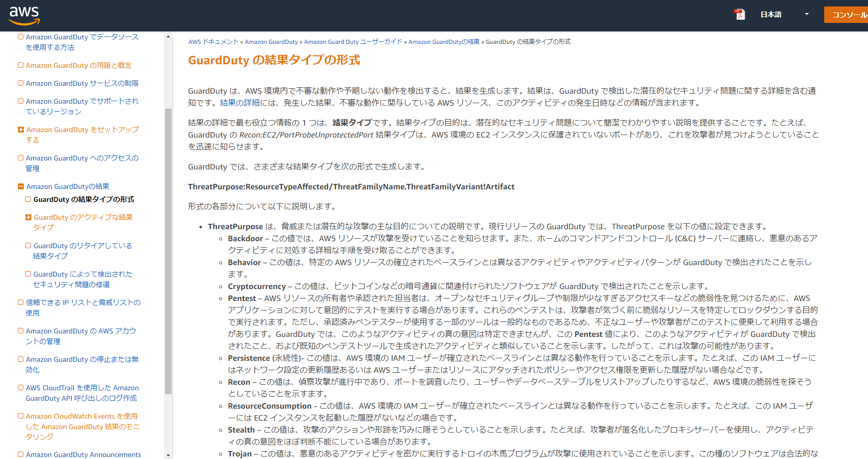
Task: Click the sidebar scrollbar up arrow
Action: (168, 36)
